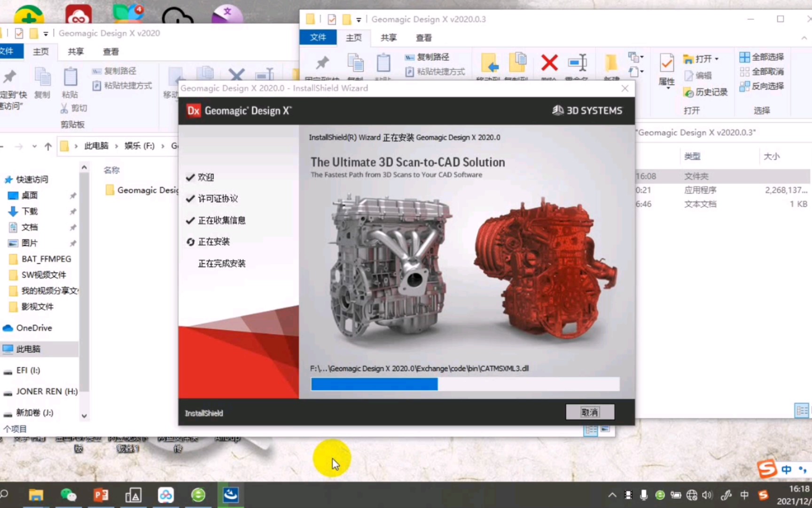Select the 文本文档 row in right window
812x508 pixels.
723,204
